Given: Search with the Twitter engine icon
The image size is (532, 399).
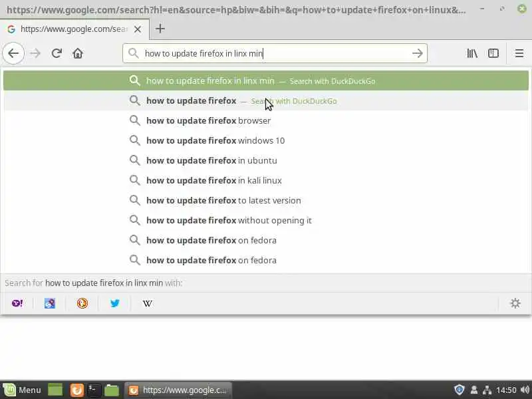Looking at the screenshot, I should pyautogui.click(x=114, y=303).
